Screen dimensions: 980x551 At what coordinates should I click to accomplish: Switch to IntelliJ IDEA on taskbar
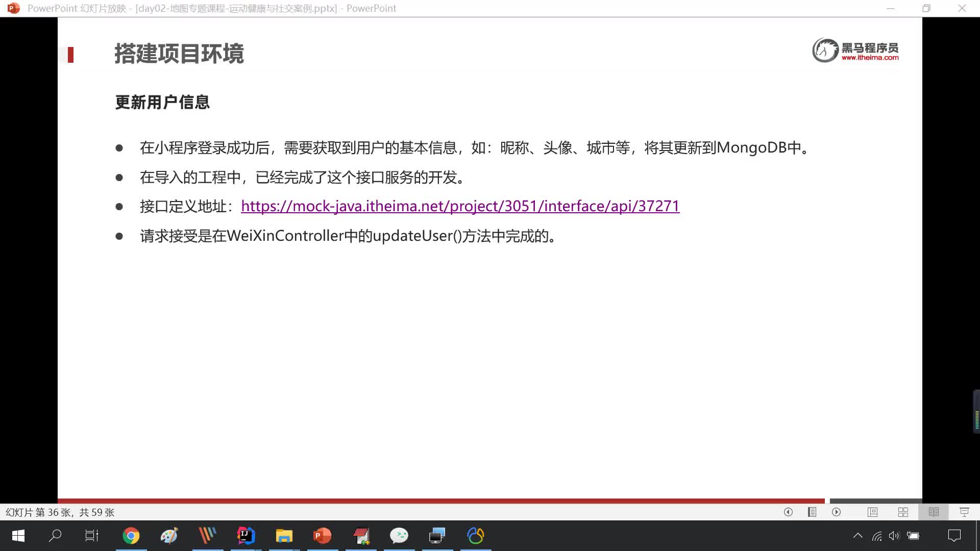(246, 536)
